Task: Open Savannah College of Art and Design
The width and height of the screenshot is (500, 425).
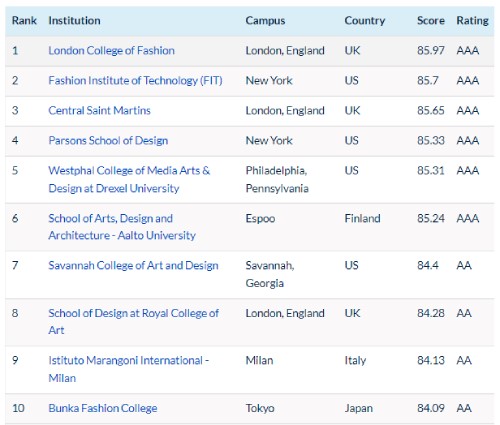Action: (x=133, y=266)
